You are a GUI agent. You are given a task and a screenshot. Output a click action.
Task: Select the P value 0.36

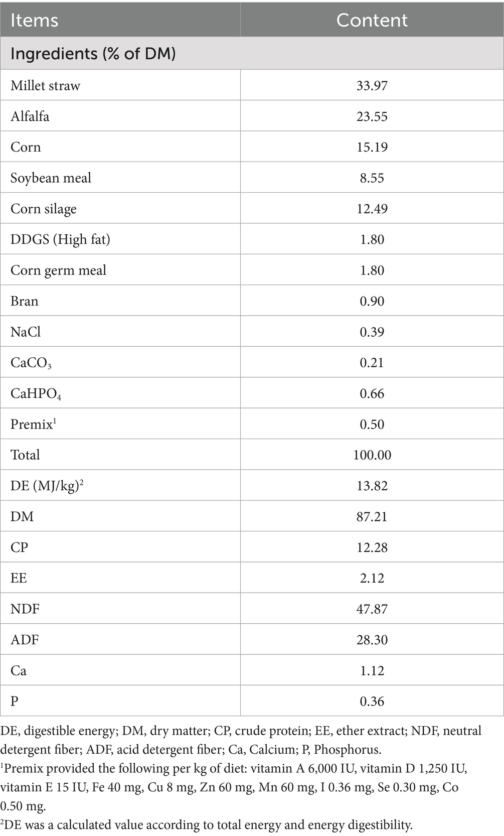click(372, 702)
